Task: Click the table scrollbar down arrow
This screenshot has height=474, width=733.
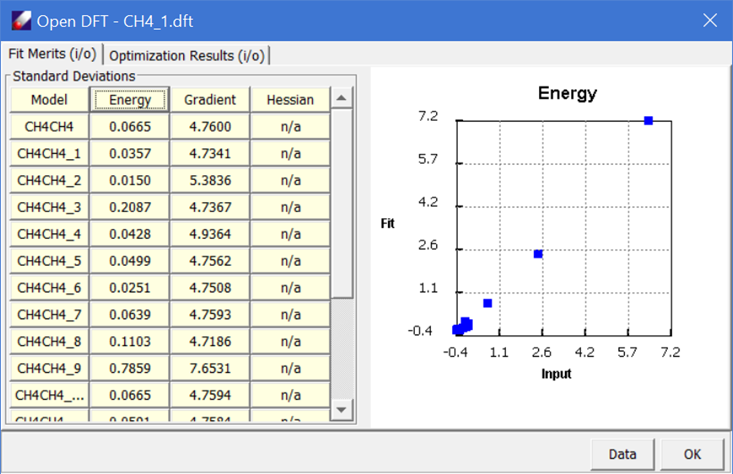Action: (342, 410)
